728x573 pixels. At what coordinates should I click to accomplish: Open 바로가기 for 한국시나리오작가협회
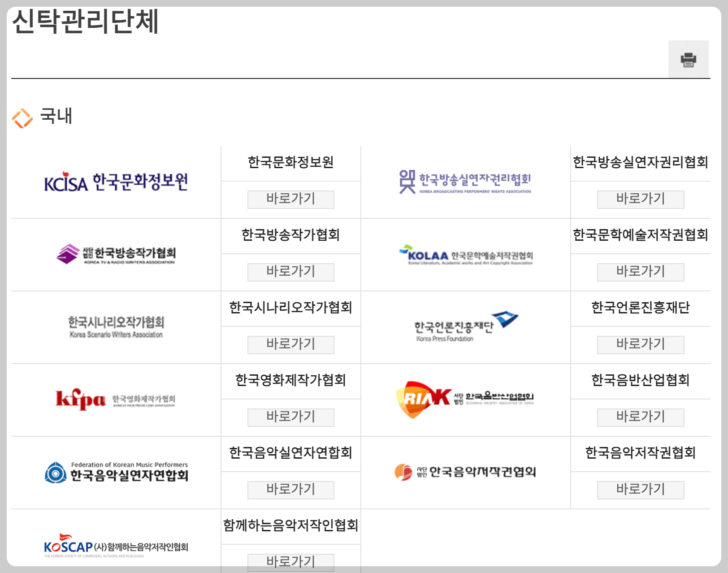click(x=291, y=345)
